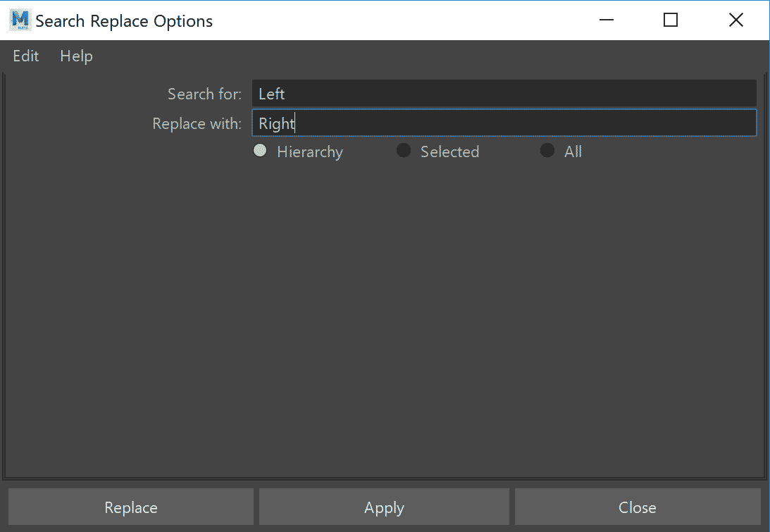Click the "Search for:" label
The image size is (770, 532).
click(204, 94)
